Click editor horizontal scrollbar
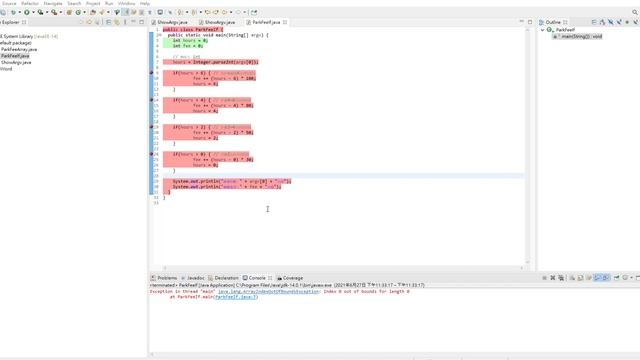This screenshot has width=640, height=360. coord(343,268)
